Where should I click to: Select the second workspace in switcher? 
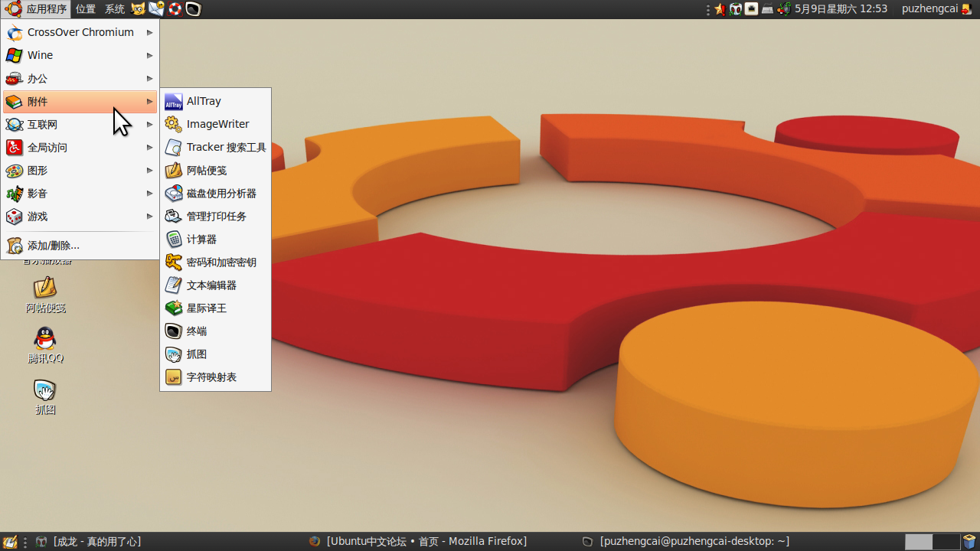(946, 542)
